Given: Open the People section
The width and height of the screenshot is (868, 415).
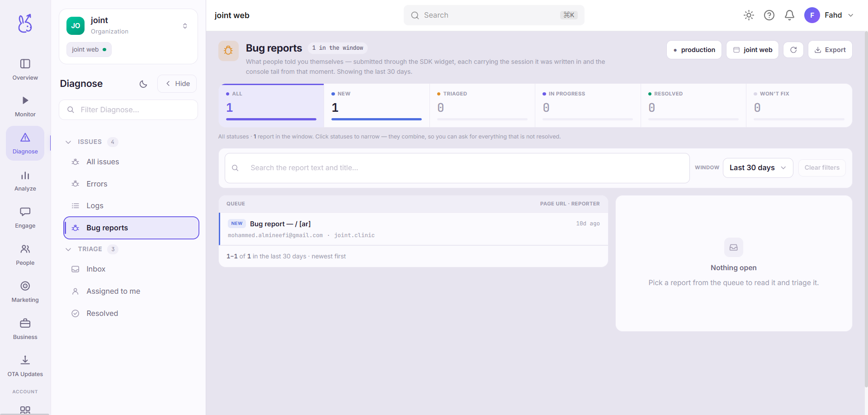Looking at the screenshot, I should click(25, 255).
